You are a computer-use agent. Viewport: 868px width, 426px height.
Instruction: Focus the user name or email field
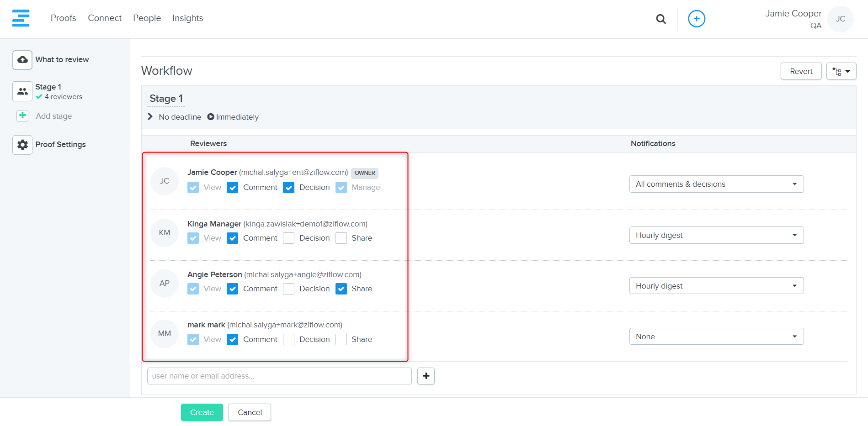tap(279, 376)
